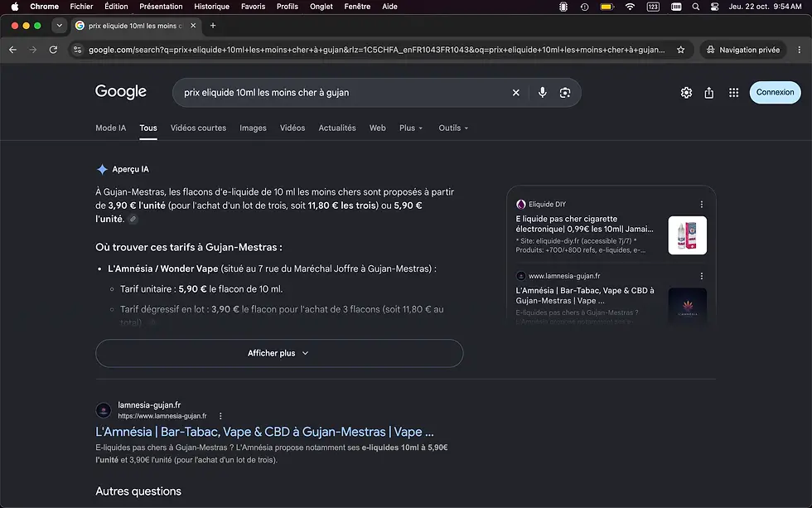Image resolution: width=812 pixels, height=508 pixels.
Task: Share the search results via share icon
Action: (709, 93)
